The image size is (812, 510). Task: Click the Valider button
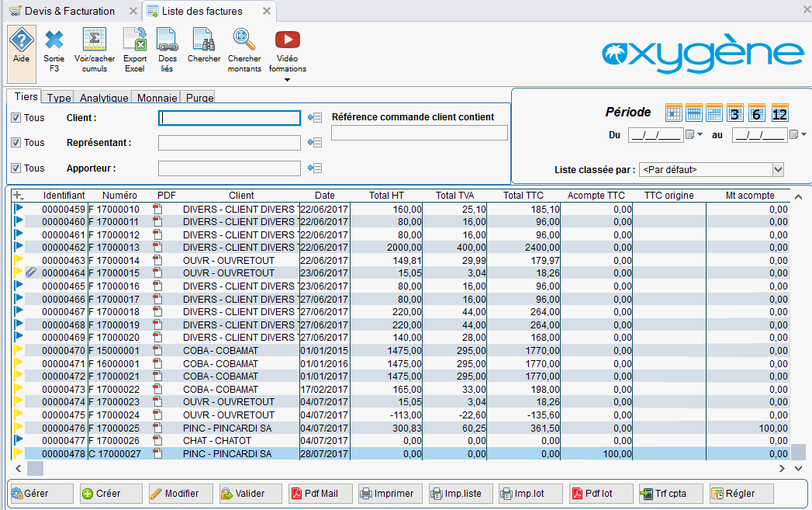tap(251, 494)
